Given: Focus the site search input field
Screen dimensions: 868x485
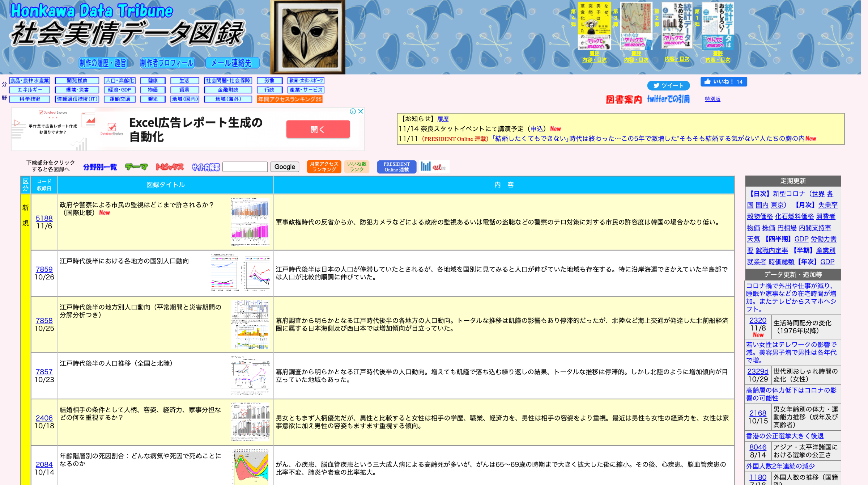Looking at the screenshot, I should [245, 167].
